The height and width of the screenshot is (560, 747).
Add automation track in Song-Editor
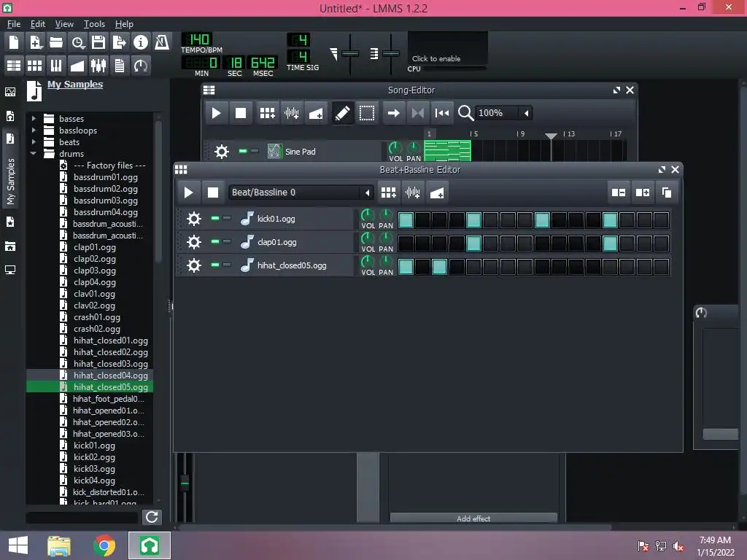coord(316,113)
